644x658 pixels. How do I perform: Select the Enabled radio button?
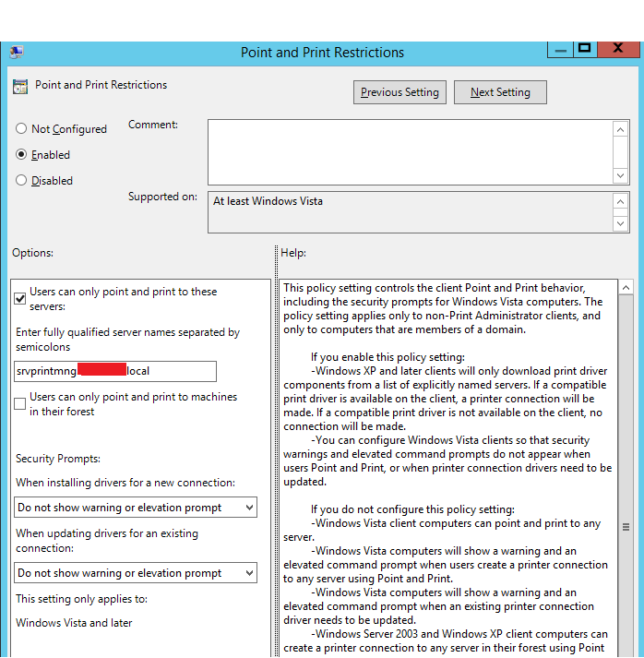pos(21,155)
